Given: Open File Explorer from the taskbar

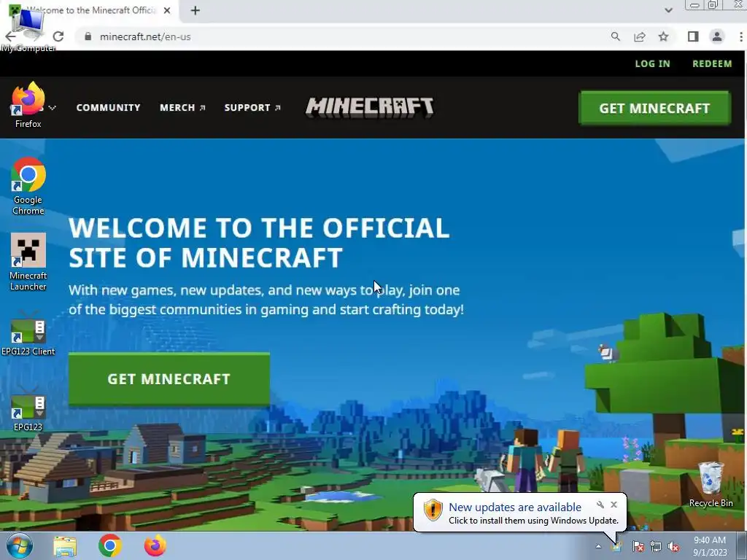Looking at the screenshot, I should [x=65, y=545].
